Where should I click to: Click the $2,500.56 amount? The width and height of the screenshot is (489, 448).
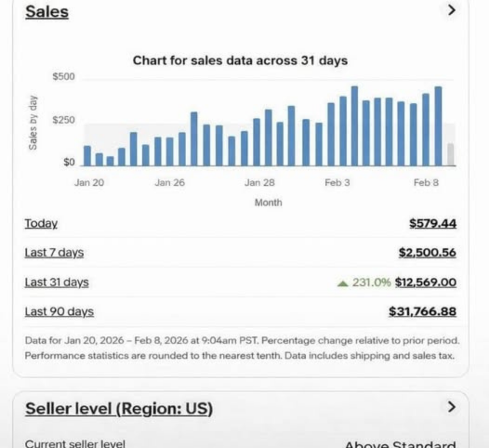tap(427, 252)
